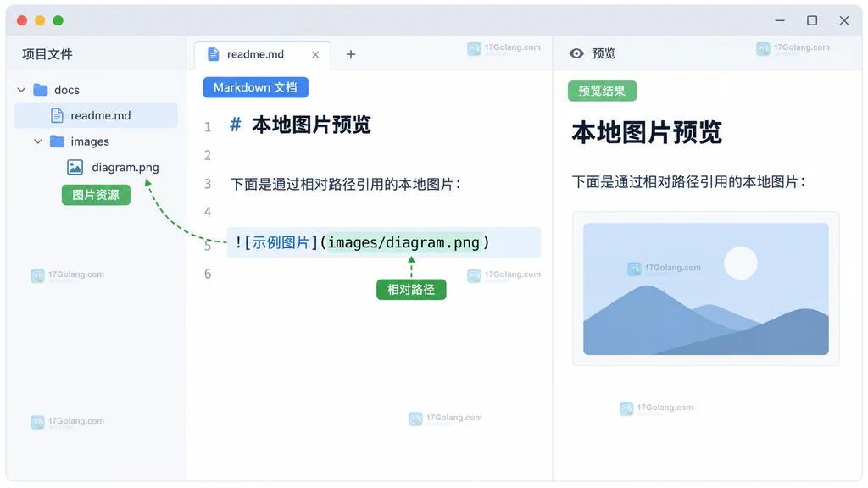The width and height of the screenshot is (868, 488).
Task: Close the window with the X button
Action: (844, 20)
